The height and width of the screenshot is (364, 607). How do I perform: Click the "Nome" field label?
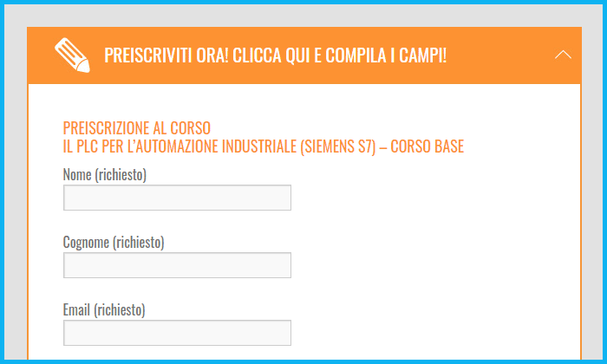coord(77,174)
